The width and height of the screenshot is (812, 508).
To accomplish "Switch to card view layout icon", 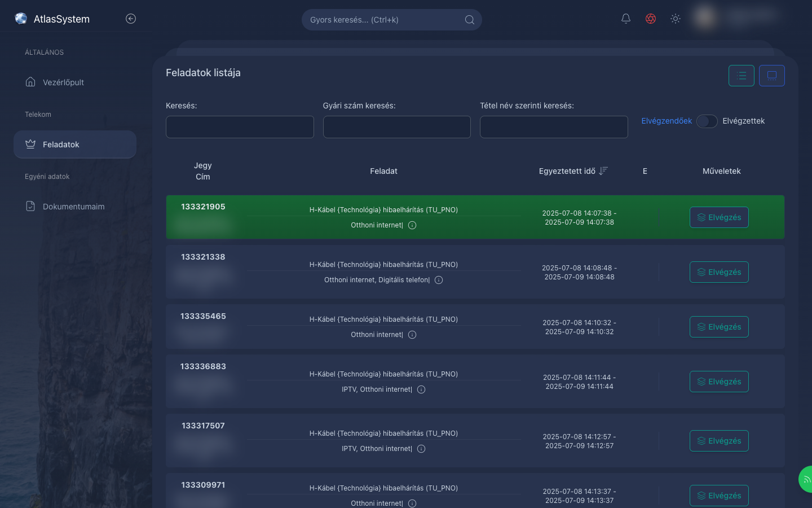I will (x=772, y=76).
